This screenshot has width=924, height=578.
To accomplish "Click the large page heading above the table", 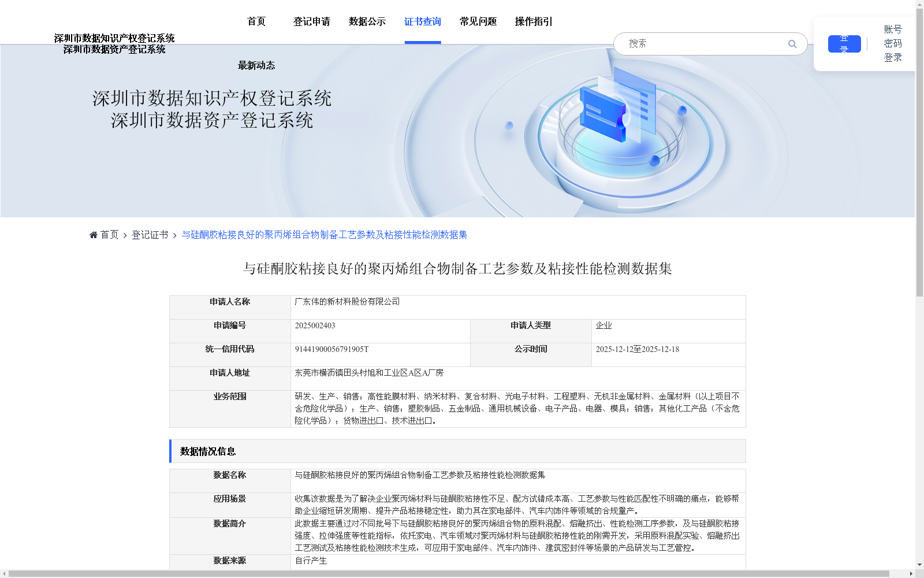I will tap(457, 269).
